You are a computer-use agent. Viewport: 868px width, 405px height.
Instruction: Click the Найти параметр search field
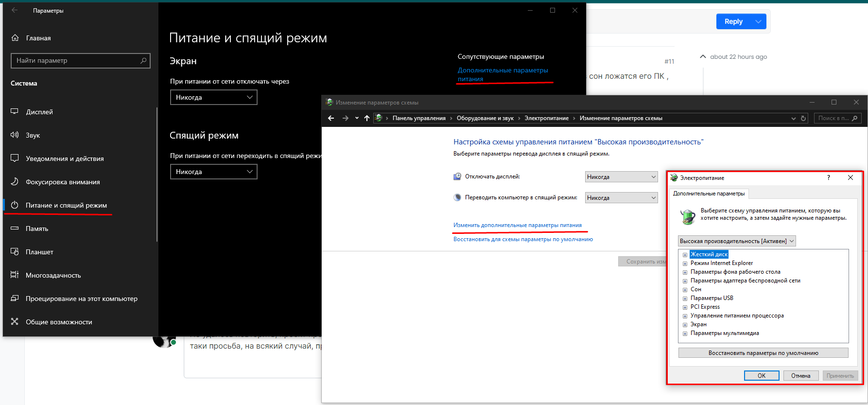pyautogui.click(x=75, y=61)
